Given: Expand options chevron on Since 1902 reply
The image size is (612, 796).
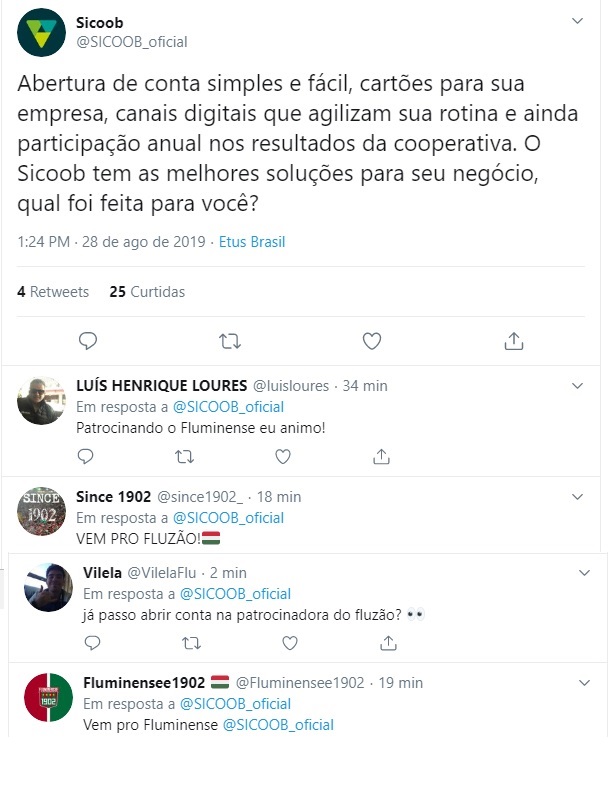Looking at the screenshot, I should (577, 496).
